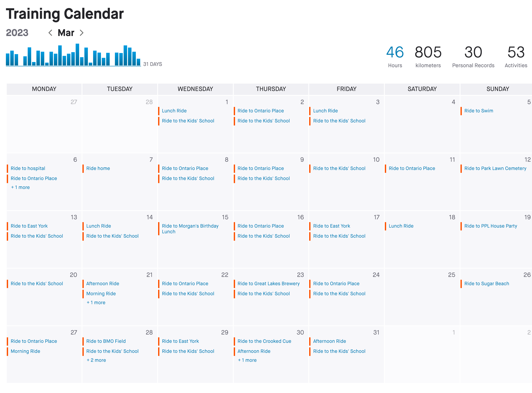Open 'Ride to Swim' on March 5
The height and width of the screenshot is (393, 532).
pos(479,111)
